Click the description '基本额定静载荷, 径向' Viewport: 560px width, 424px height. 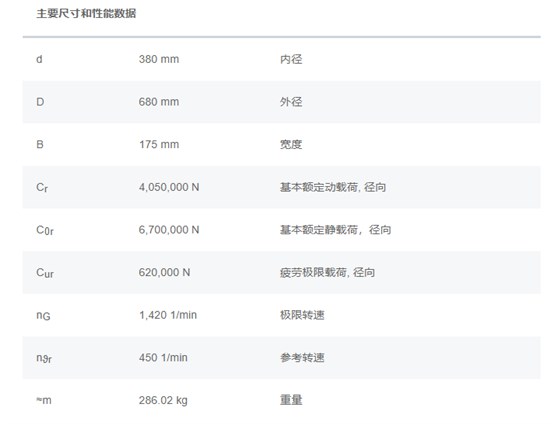pos(335,230)
